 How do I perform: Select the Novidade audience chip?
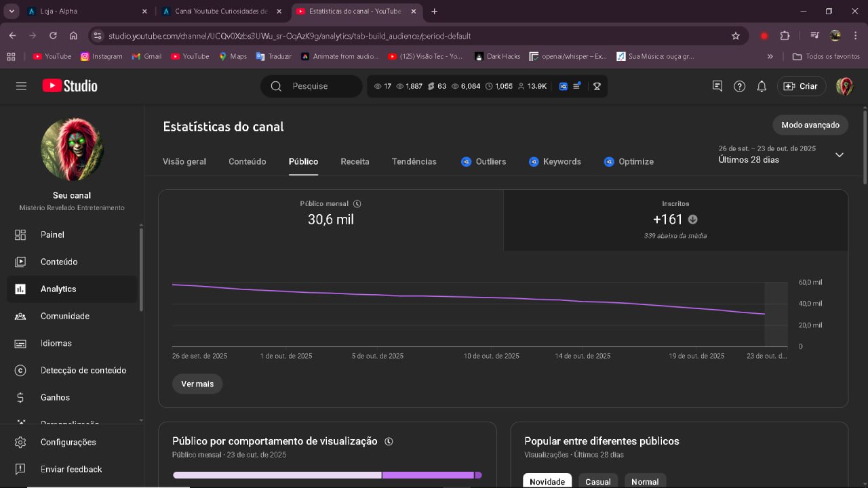[547, 481]
